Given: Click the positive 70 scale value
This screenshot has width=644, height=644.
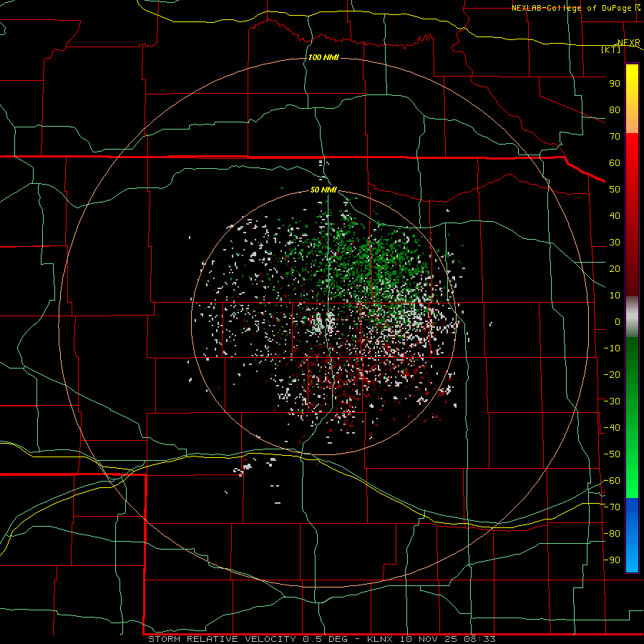Looking at the screenshot, I should tap(615, 137).
